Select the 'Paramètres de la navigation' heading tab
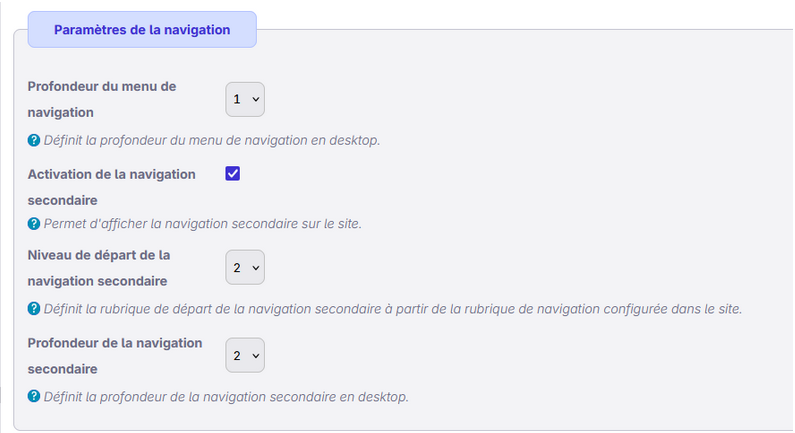795x433 pixels. 142,30
